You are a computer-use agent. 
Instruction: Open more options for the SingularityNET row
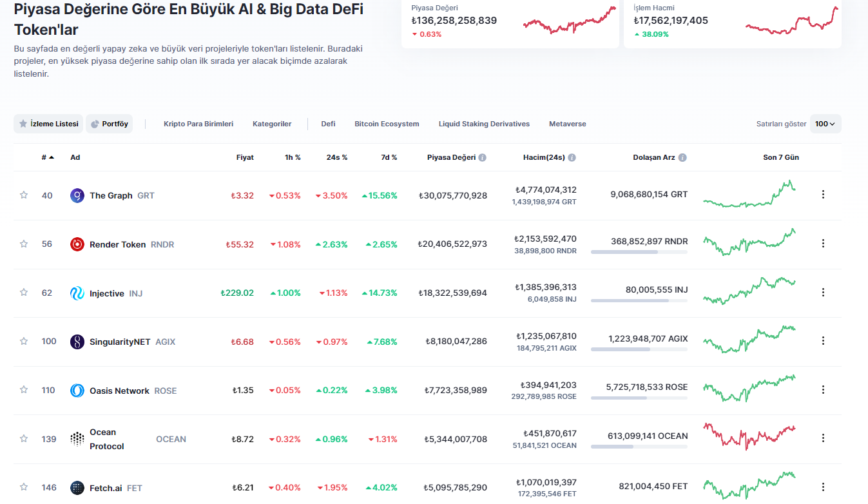tap(823, 340)
